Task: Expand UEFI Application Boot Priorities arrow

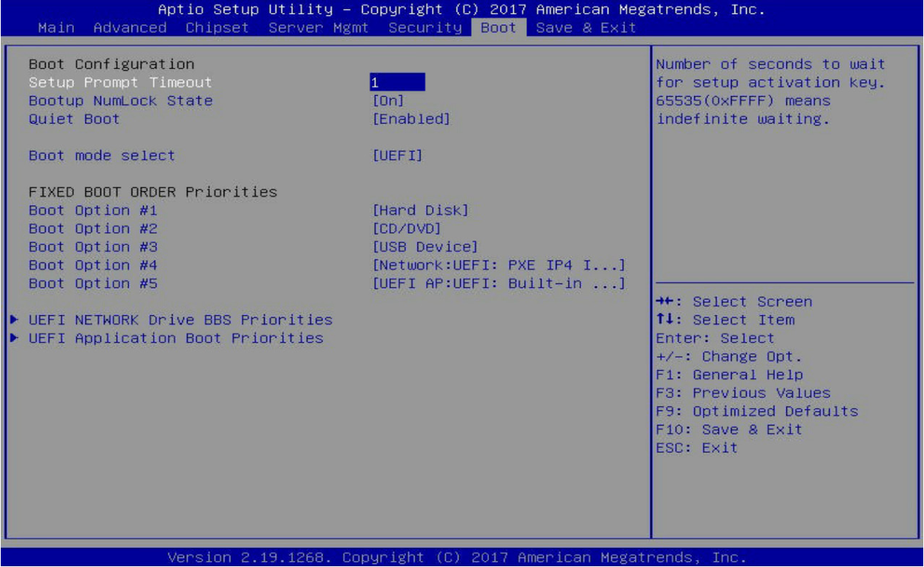Action: coord(14,338)
